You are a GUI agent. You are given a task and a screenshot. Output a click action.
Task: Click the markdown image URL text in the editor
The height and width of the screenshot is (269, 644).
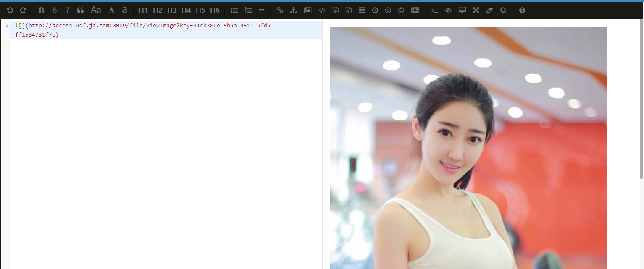144,30
